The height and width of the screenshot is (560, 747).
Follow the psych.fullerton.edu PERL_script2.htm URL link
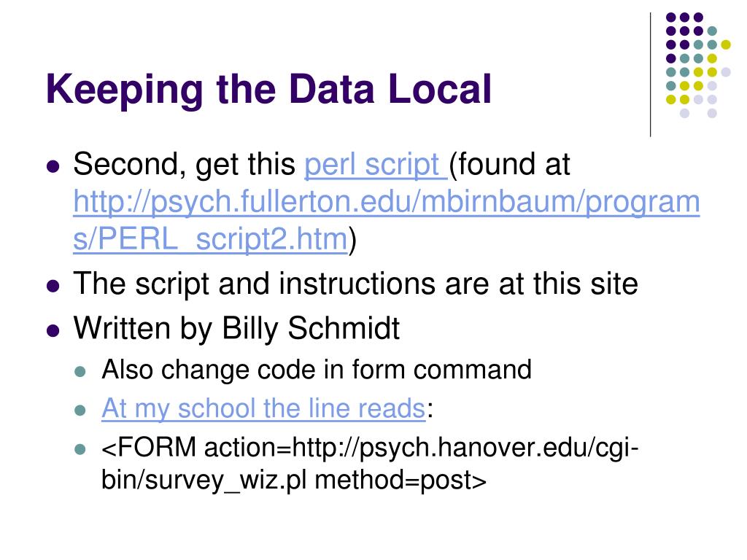[387, 204]
